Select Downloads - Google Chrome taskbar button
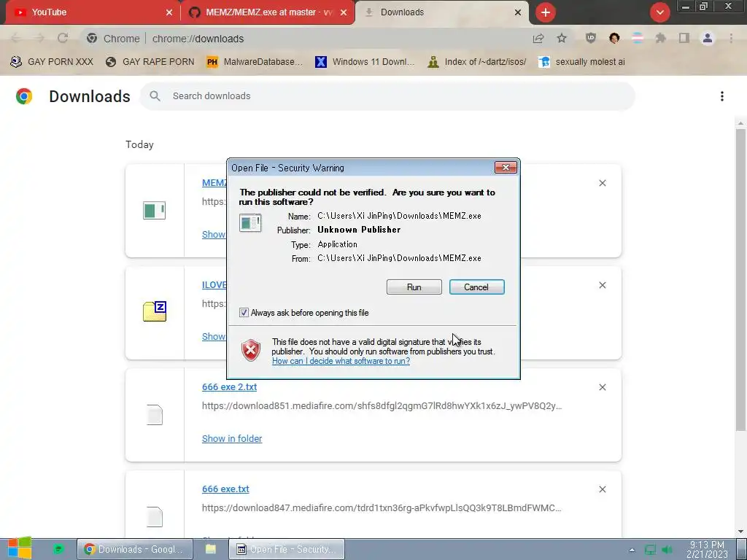This screenshot has height=560, width=747. [135, 549]
